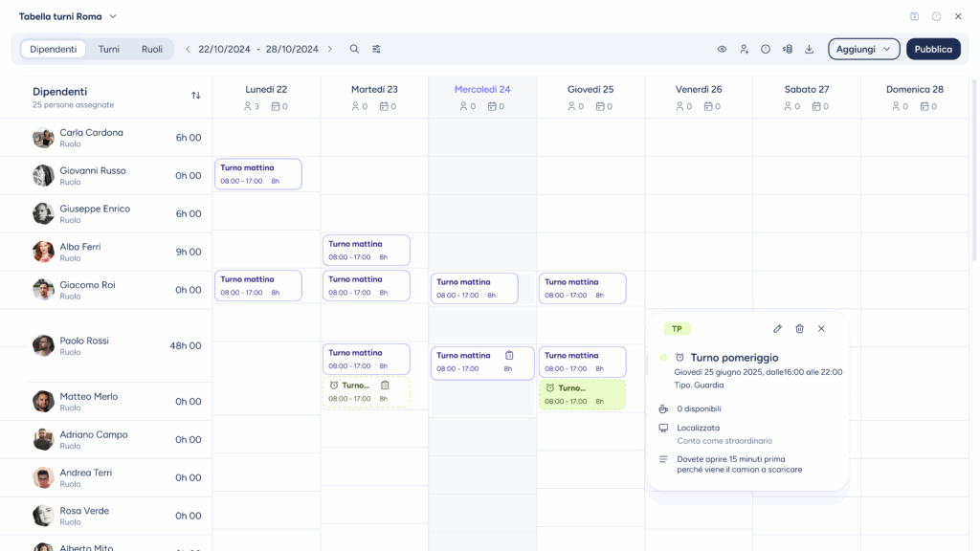Click the search magnifier icon
The height and width of the screenshot is (551, 980).
tap(354, 49)
